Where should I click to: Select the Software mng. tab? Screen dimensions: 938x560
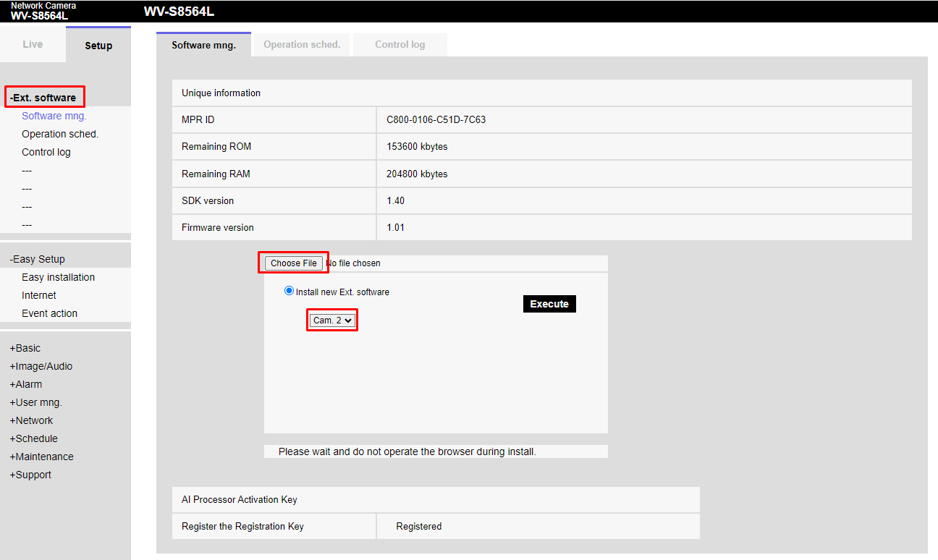pyautogui.click(x=203, y=45)
